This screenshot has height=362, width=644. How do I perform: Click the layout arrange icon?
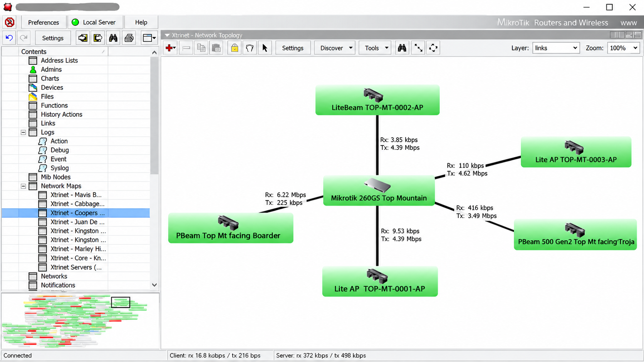tap(433, 48)
